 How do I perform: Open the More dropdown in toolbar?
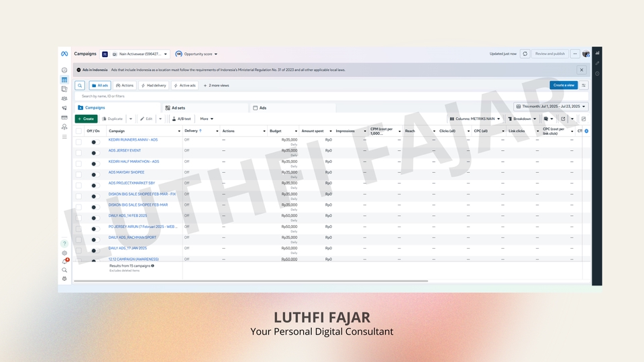click(207, 119)
